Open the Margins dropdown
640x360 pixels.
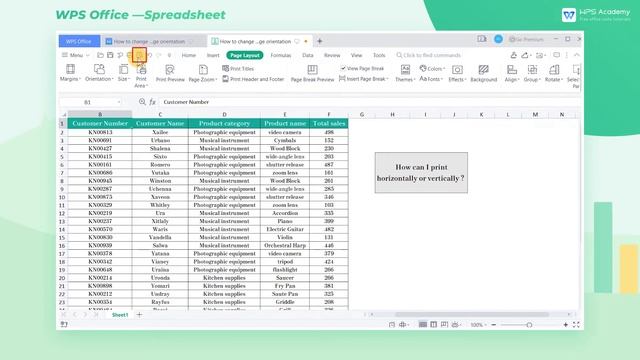point(70,73)
